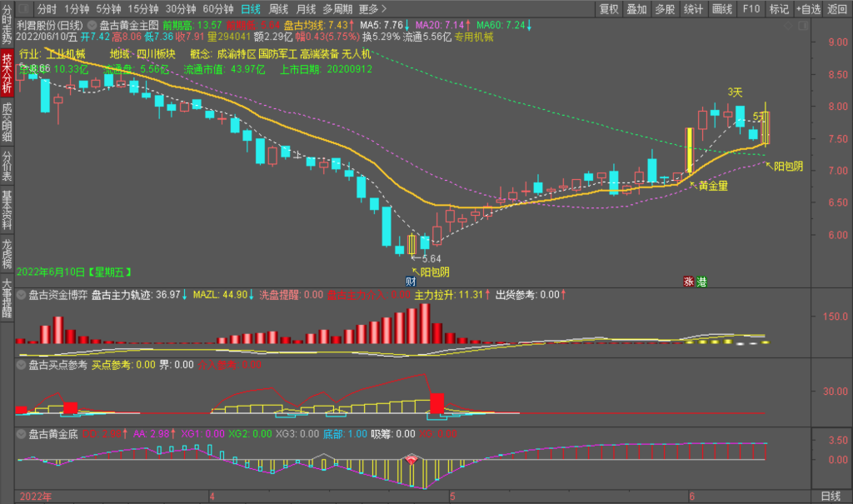The image size is (853, 504).
Task: Click the red 涨 marker icon
Action: 688,281
